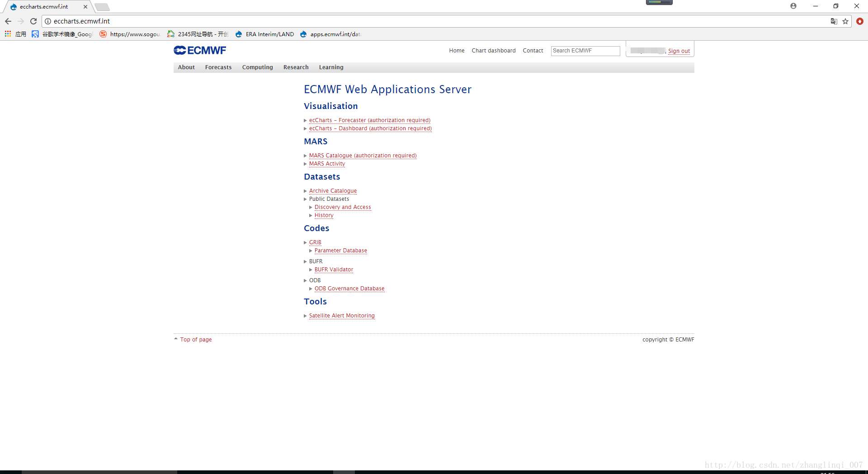Click the Search ECMWF field
This screenshot has width=868, height=474.
coord(585,51)
